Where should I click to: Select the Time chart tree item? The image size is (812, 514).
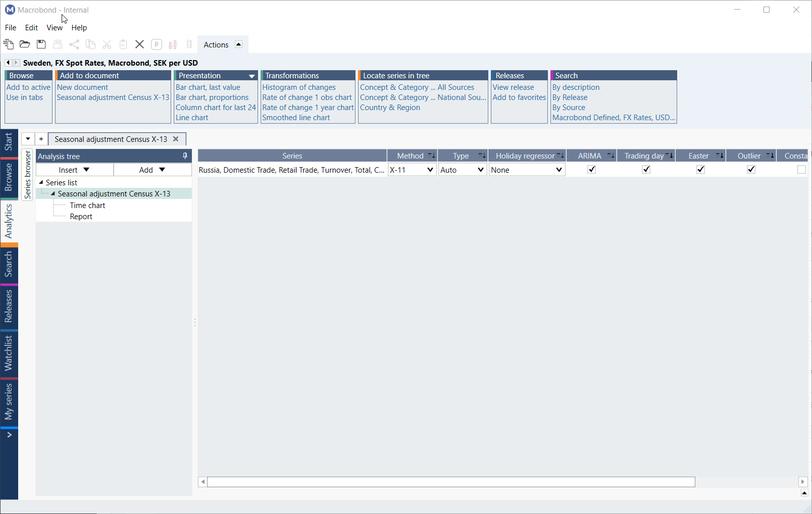(87, 205)
